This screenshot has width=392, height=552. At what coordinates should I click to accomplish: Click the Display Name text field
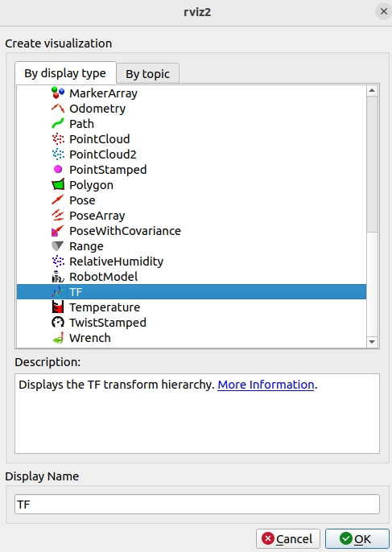(197, 504)
